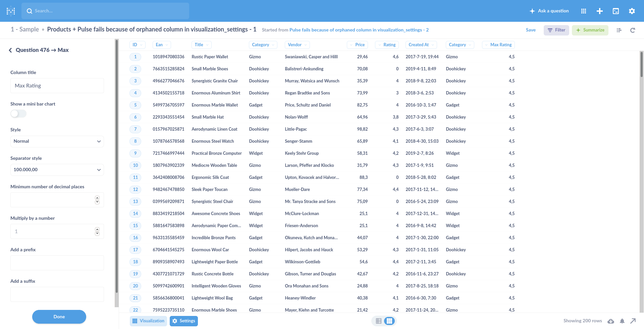644x329 pixels.
Task: Switch to the Settings tab
Action: coord(184,321)
